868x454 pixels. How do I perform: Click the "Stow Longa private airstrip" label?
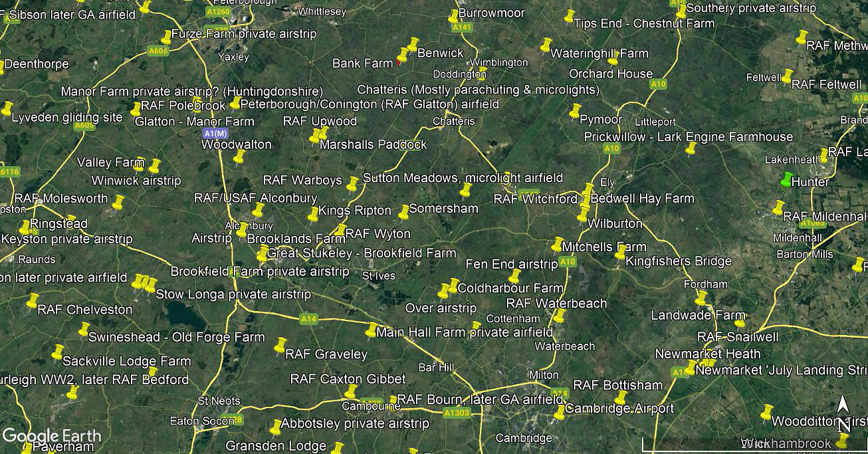tap(233, 294)
